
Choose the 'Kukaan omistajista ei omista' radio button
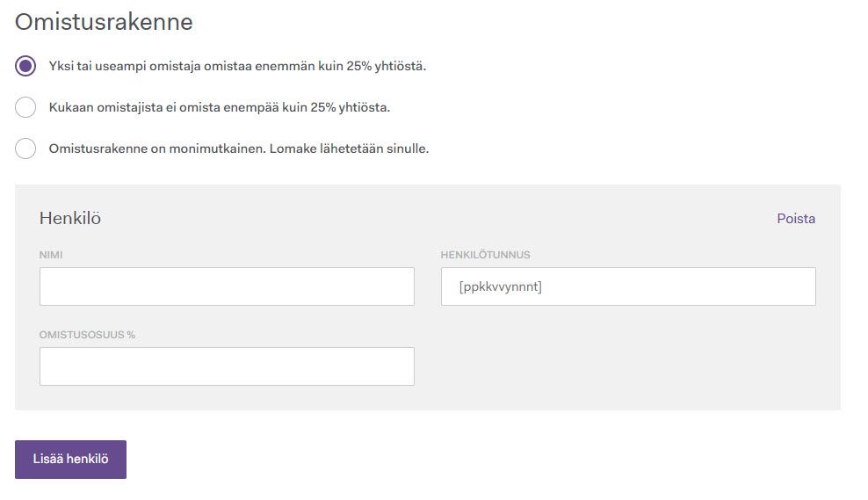click(25, 107)
